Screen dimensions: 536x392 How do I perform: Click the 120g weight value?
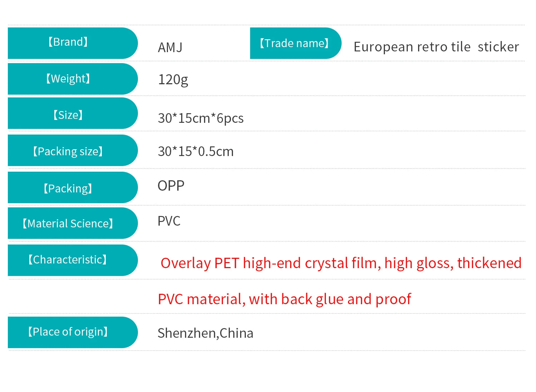tap(173, 80)
